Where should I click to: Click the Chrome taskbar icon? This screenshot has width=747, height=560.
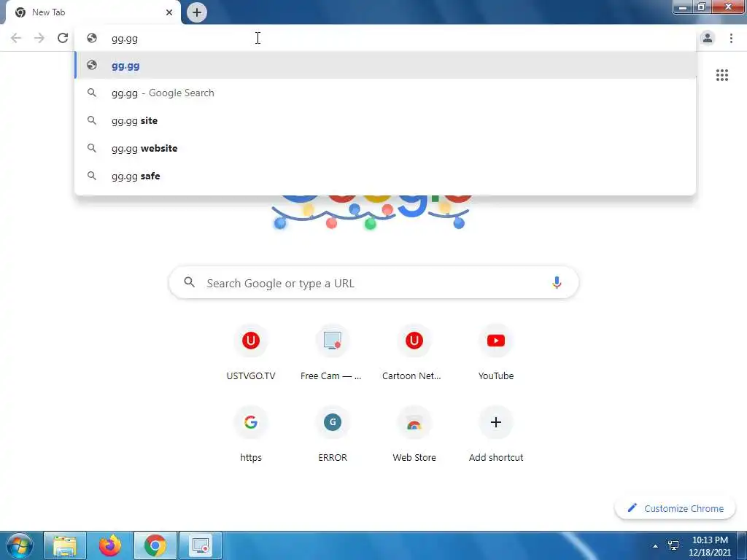[155, 545]
